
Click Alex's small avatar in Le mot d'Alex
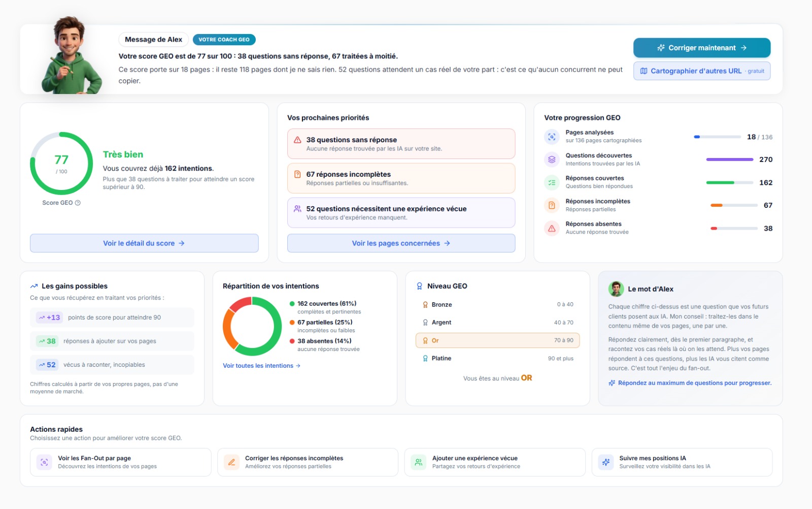point(616,289)
